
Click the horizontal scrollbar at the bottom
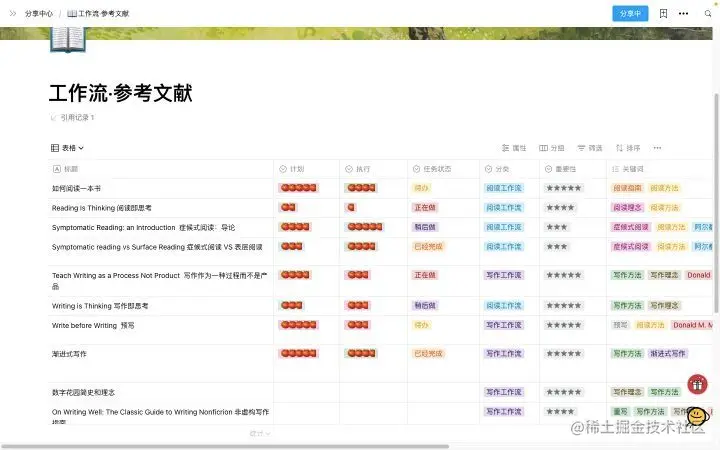coord(225,446)
